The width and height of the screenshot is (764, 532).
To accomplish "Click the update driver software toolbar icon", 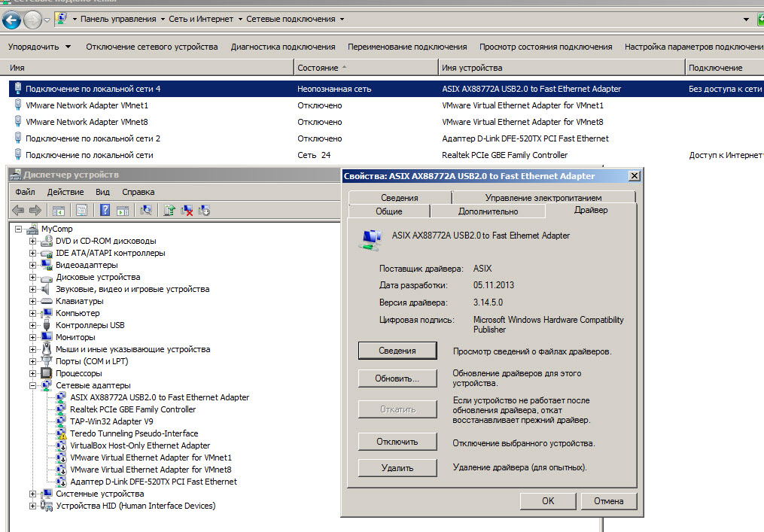I will pos(169,210).
